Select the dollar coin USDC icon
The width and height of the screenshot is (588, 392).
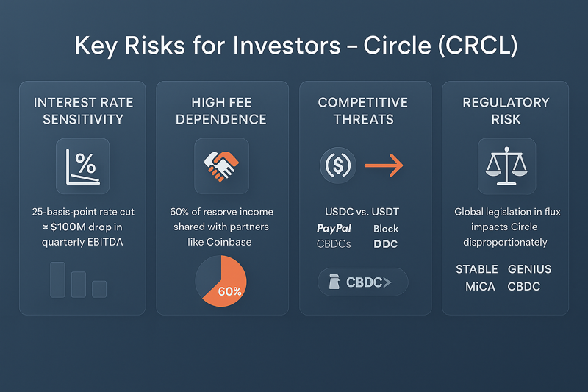(338, 165)
